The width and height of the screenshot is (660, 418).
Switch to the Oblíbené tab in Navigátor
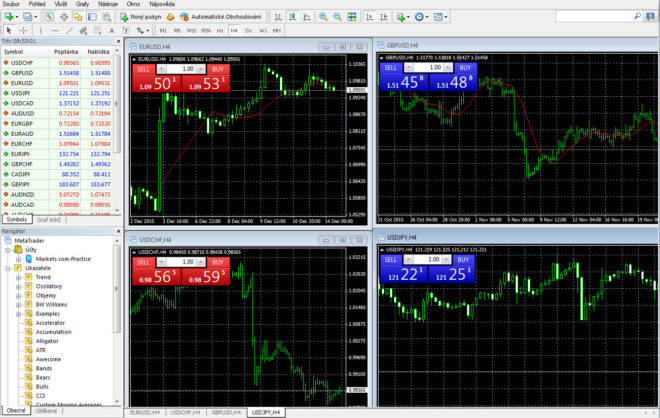tap(46, 411)
